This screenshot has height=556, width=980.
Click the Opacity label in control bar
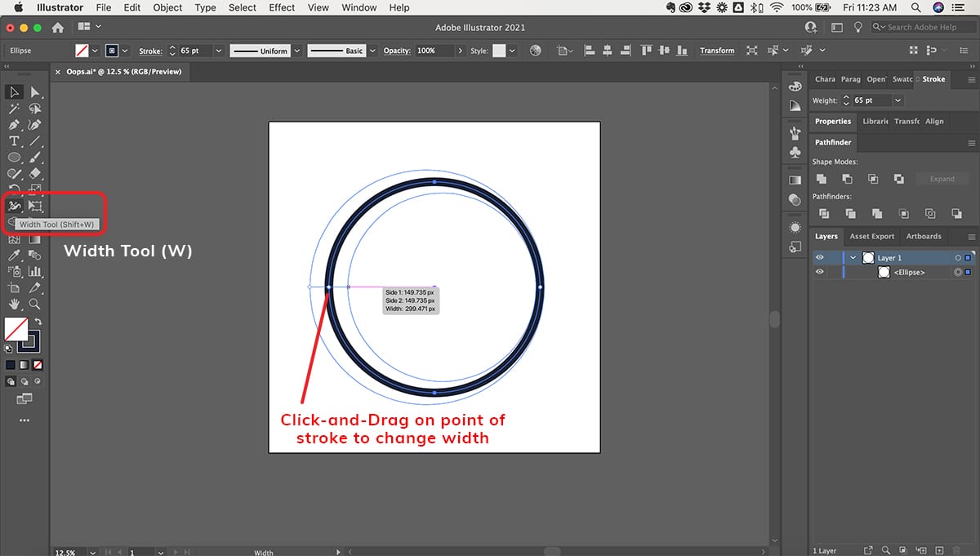point(397,51)
